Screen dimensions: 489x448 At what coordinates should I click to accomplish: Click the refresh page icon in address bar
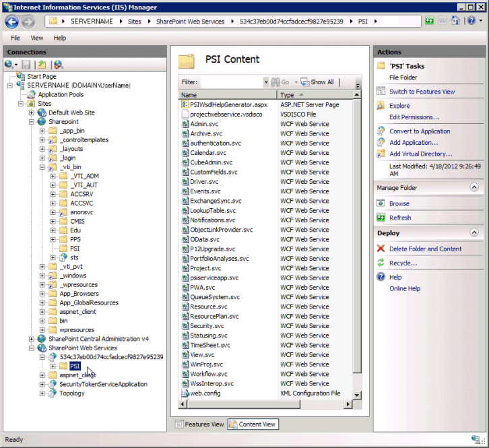(430, 21)
